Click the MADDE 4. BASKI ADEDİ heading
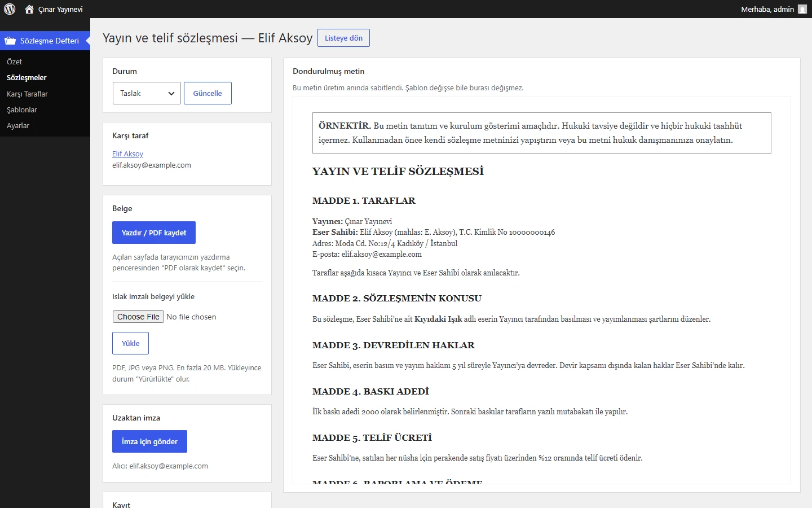The height and width of the screenshot is (508, 812). (x=370, y=392)
